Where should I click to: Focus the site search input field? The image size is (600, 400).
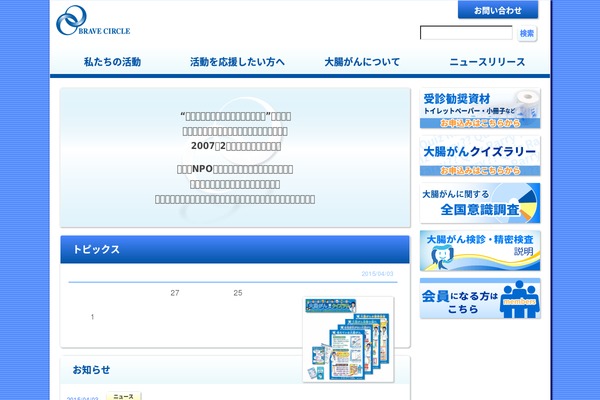coord(466,33)
